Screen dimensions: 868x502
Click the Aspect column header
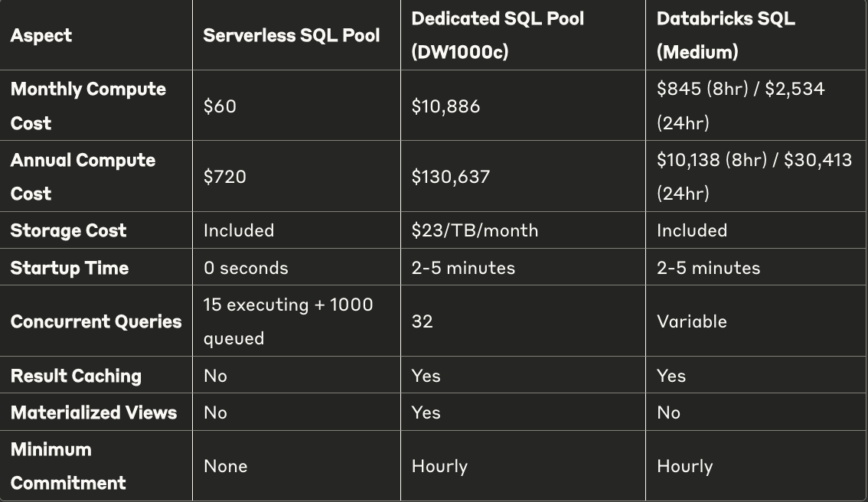41,36
